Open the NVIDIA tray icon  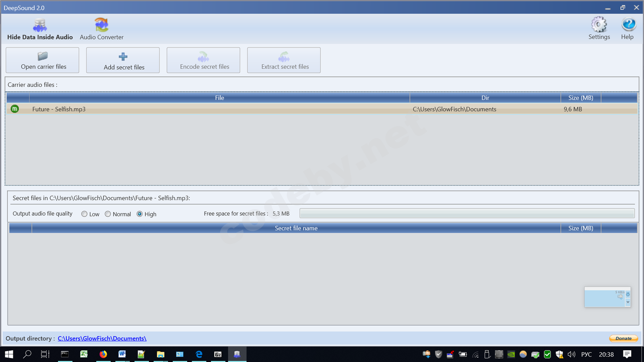click(511, 354)
